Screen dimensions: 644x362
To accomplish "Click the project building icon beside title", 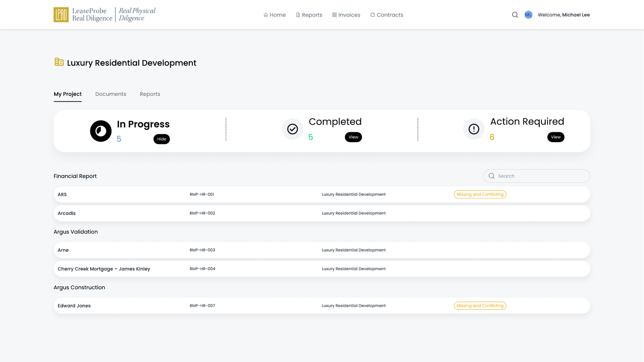I will tap(59, 62).
